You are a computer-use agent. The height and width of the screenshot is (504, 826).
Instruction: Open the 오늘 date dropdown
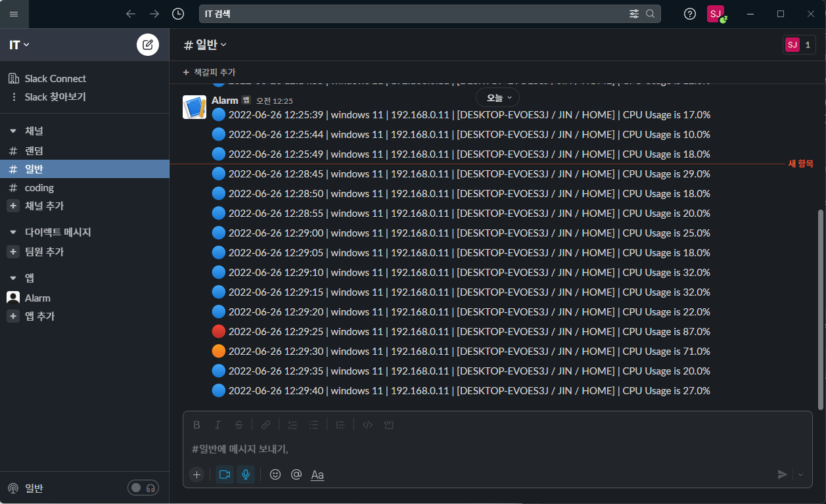click(x=497, y=98)
